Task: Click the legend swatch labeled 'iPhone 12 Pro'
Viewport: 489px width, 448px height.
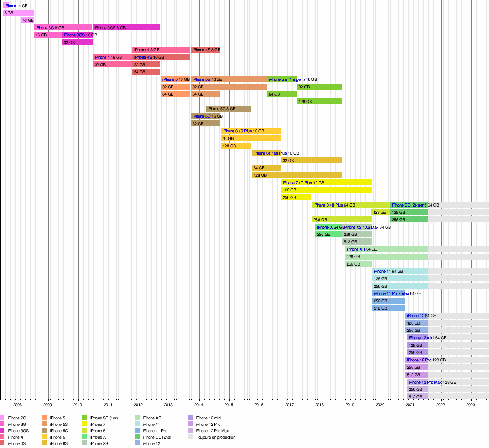Action: coord(190,424)
